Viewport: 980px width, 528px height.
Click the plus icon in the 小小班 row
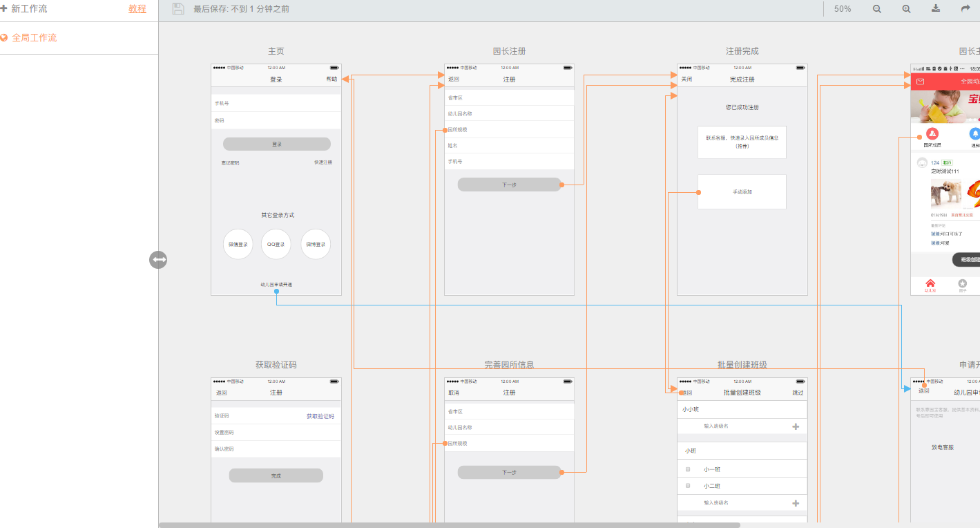[796, 426]
